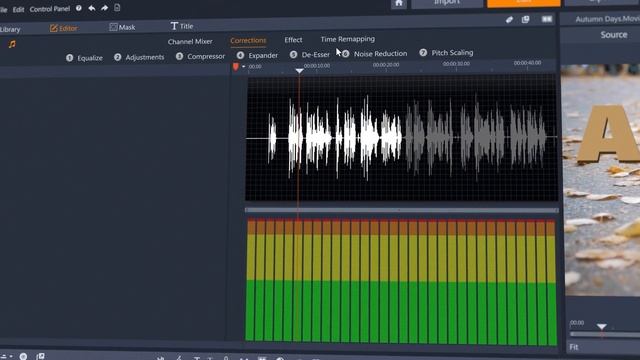Switch to the orange Edit tab
Image resolution: width=640 pixels, height=360 pixels.
pos(524,2)
